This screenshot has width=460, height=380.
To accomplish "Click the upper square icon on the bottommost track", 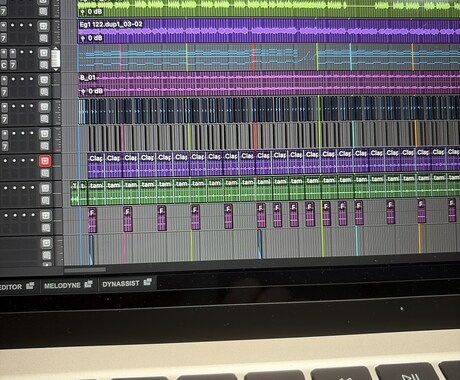I will pos(46,243).
